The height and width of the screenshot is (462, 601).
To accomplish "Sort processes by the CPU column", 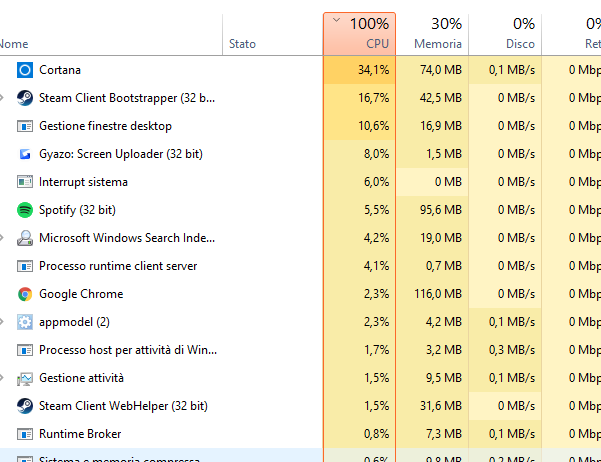I will tap(360, 34).
